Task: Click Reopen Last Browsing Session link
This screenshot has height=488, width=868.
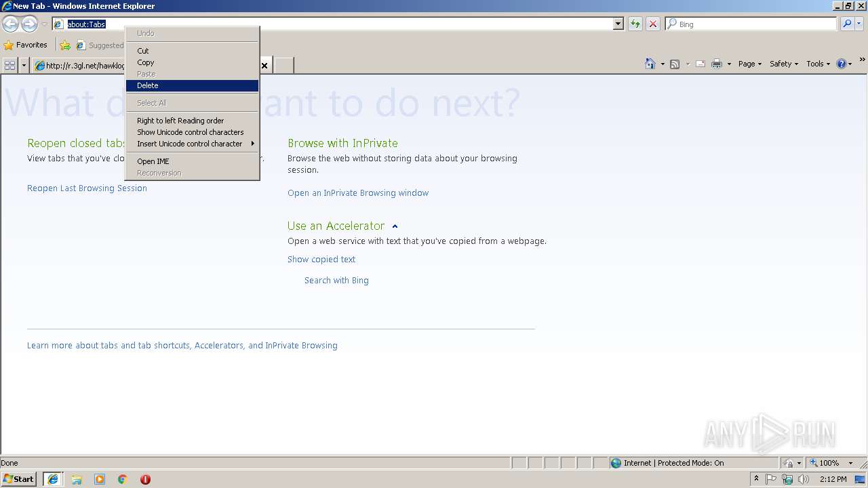Action: 87,188
